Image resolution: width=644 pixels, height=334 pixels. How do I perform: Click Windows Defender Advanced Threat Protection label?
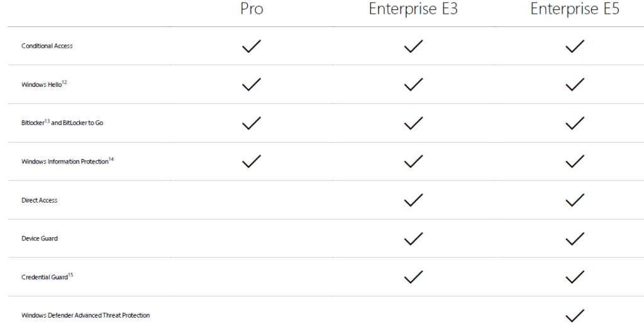pyautogui.click(x=86, y=315)
